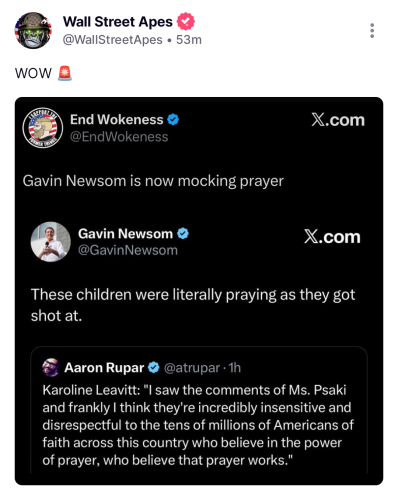Open the three-dot post options menu

pyautogui.click(x=372, y=31)
